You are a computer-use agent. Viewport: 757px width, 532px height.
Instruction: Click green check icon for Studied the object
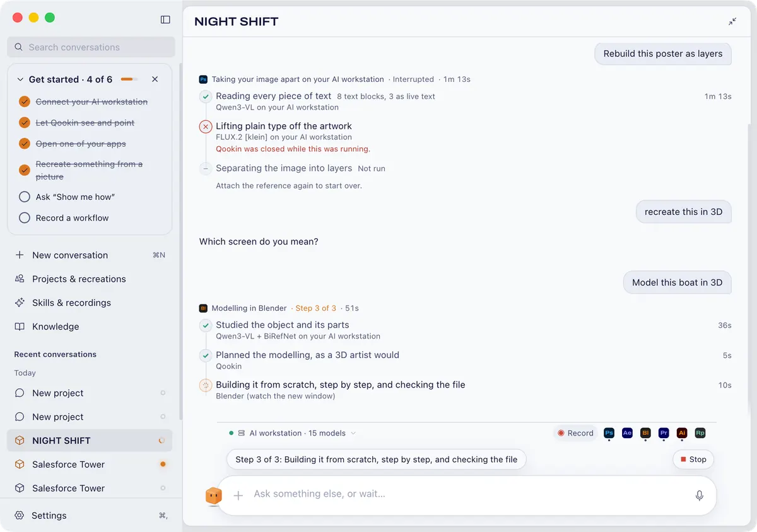(206, 325)
